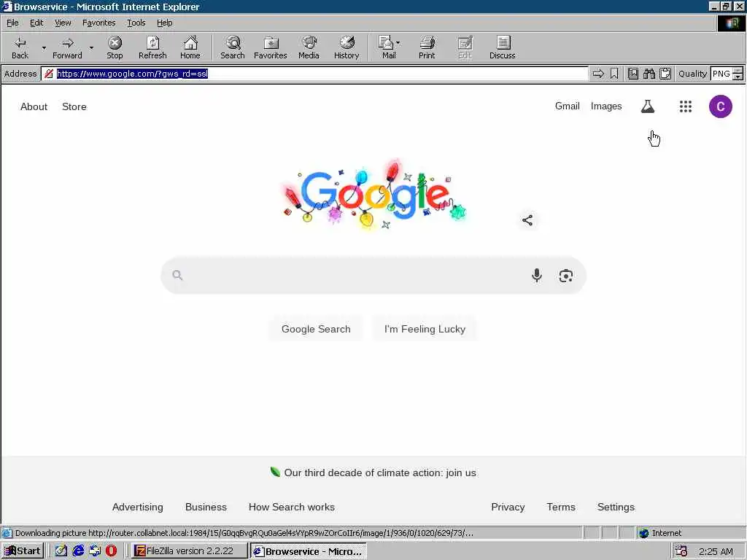Search by image with camera lens icon
This screenshot has width=747, height=560.
point(566,276)
